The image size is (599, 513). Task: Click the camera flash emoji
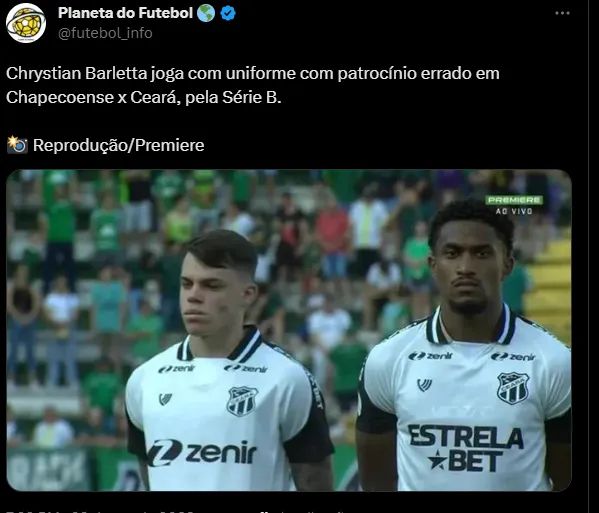coord(17,145)
